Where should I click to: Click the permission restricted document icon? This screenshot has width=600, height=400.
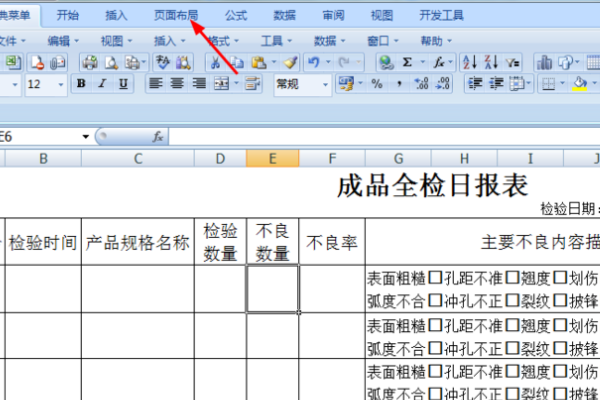pos(37,62)
